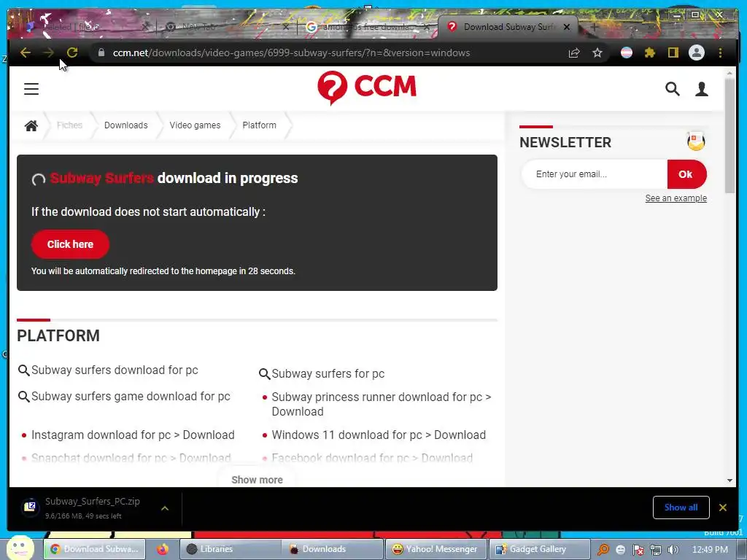747x560 pixels.
Task: Select the Chrome Download Subwa... taskbar button
Action: pyautogui.click(x=94, y=549)
